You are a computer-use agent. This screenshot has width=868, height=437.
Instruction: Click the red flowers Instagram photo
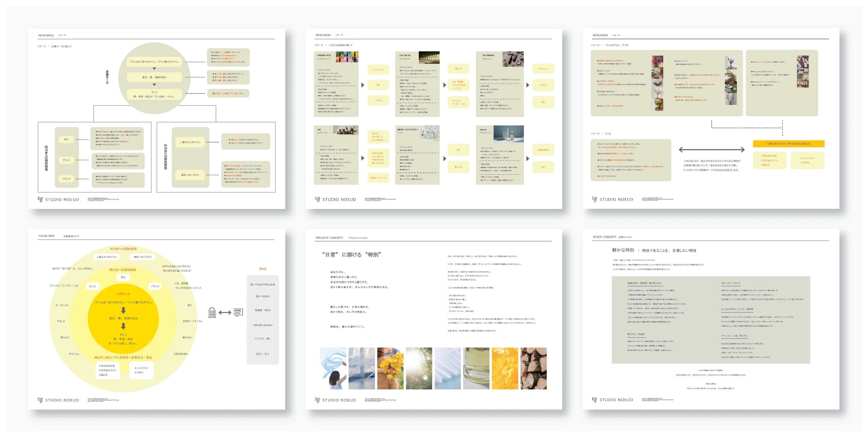point(658,61)
